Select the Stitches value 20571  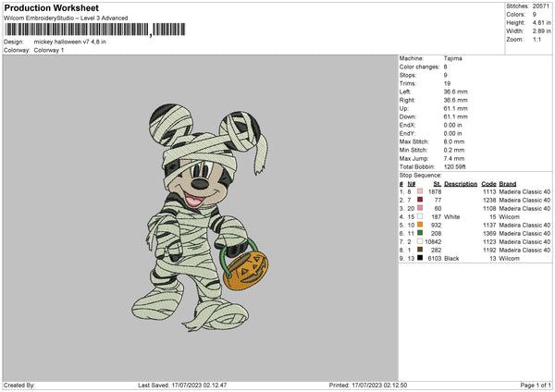(541, 6)
